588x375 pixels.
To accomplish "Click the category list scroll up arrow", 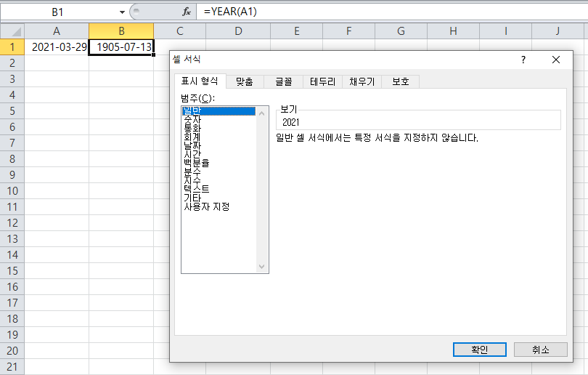I will 262,113.
